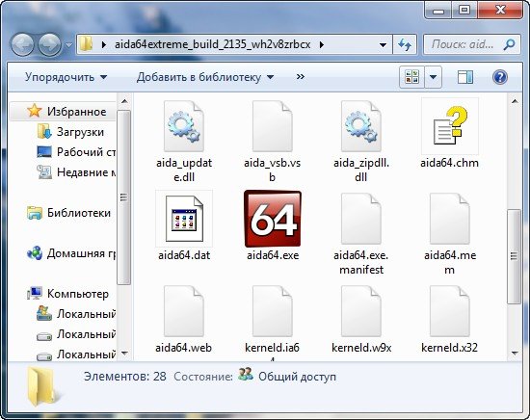Open the help question mark icon
This screenshot has height=420, width=530.
(x=500, y=77)
